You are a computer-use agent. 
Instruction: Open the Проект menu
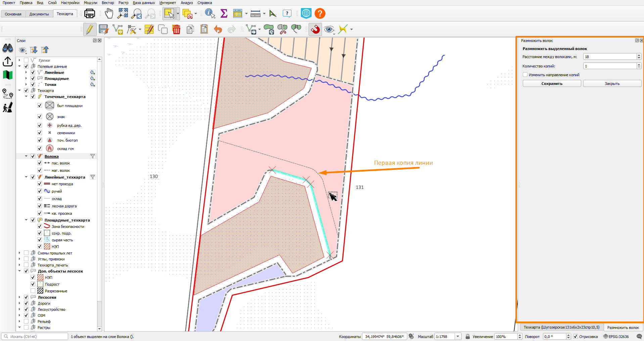[x=9, y=3]
